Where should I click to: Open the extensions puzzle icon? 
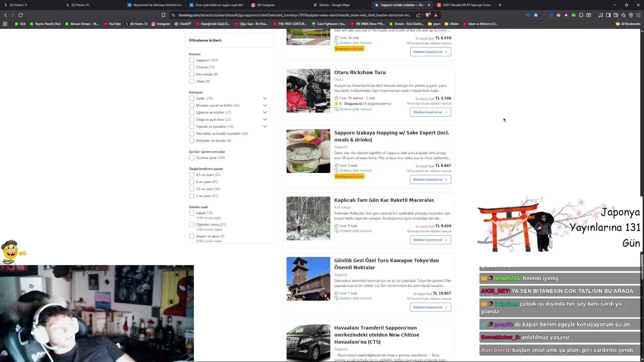pos(581,15)
